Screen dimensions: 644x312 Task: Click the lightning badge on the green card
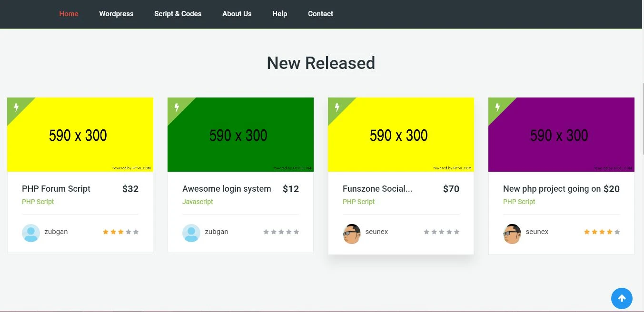(177, 107)
